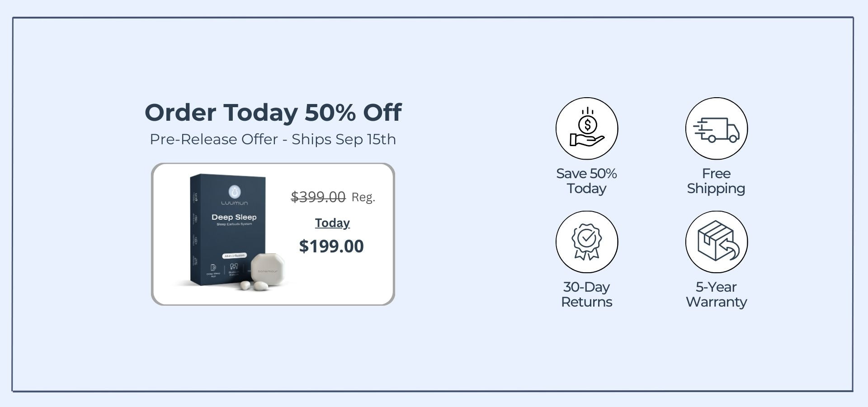Click the Luumun logo on product box
This screenshot has height=407, width=868.
(234, 195)
